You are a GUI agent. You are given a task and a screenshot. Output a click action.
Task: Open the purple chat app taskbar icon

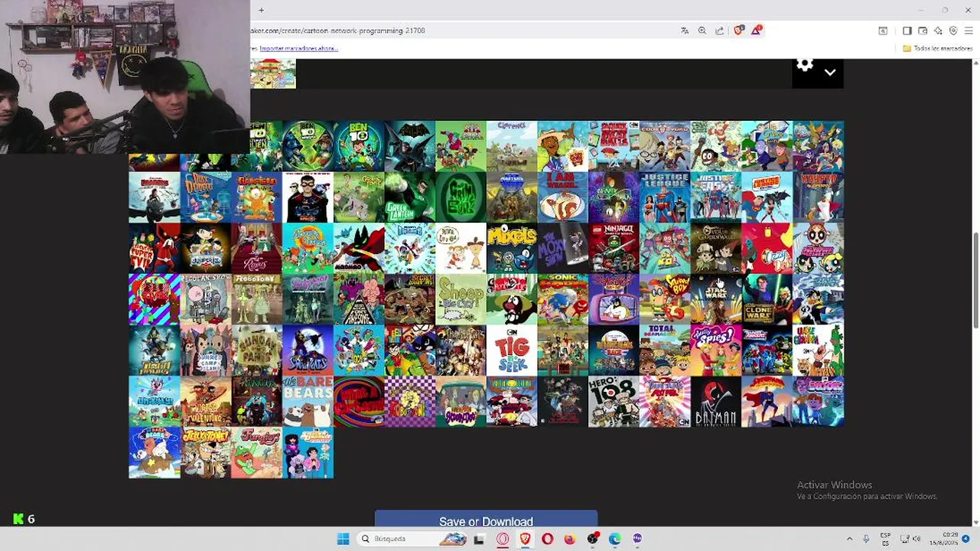(637, 539)
